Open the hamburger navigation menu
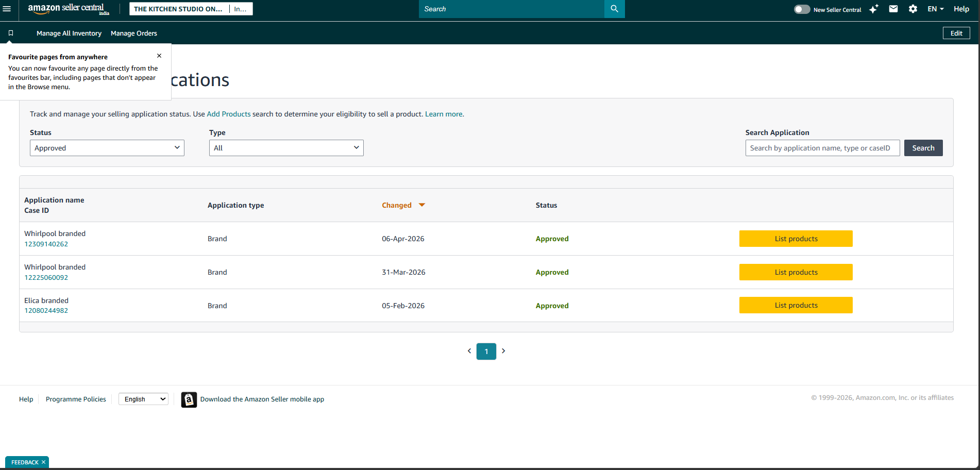 tap(7, 9)
